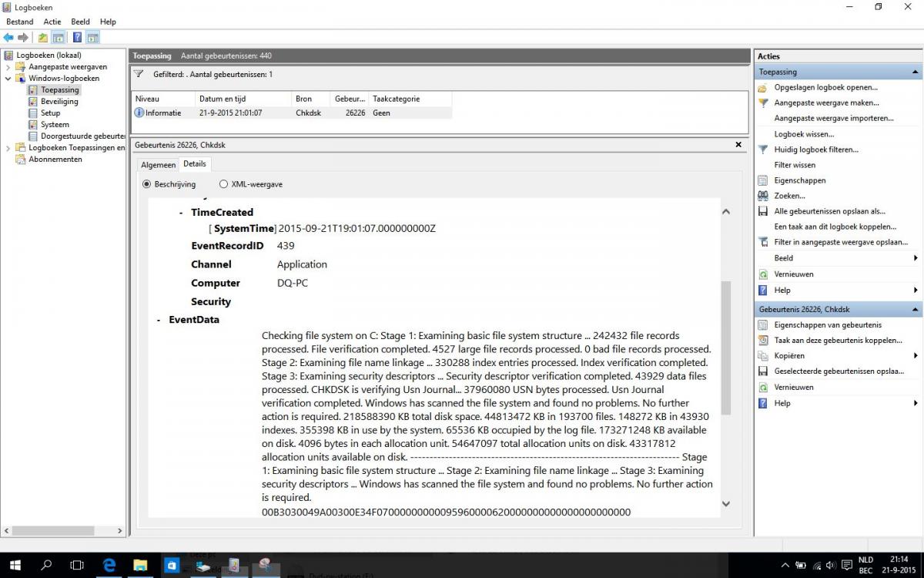Select Logboeken (lokaal) root node
This screenshot has height=578, width=924.
[49, 55]
